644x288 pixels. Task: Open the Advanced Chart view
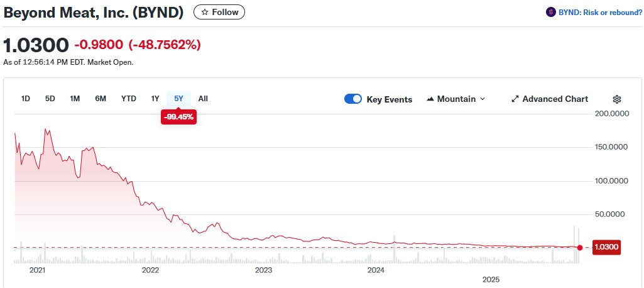[x=555, y=99]
